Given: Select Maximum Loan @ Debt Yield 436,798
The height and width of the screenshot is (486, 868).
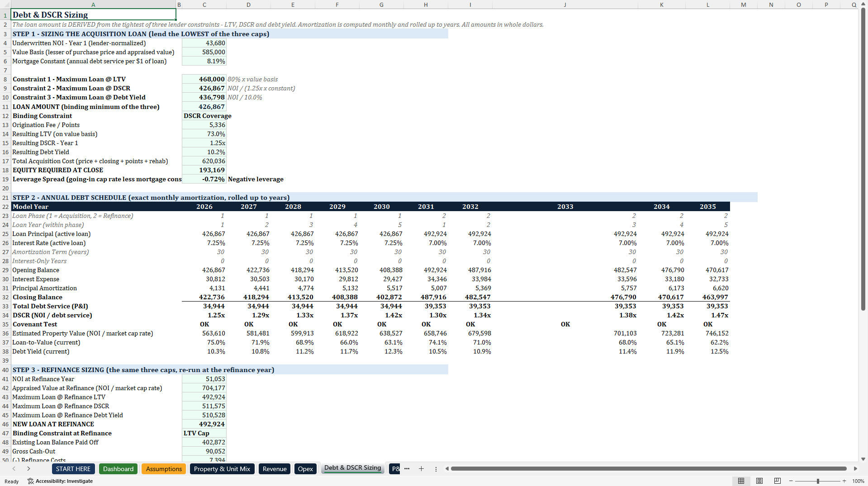Looking at the screenshot, I should 204,97.
